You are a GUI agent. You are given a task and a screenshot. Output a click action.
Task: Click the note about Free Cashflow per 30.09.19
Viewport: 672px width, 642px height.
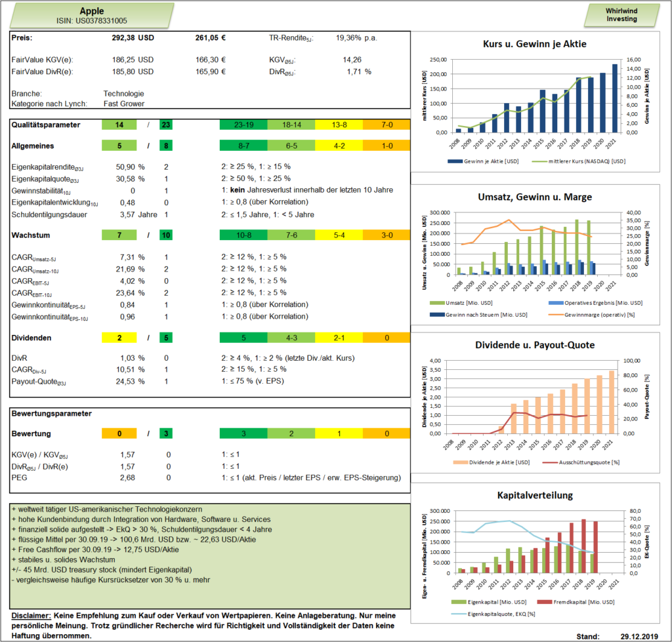point(95,550)
